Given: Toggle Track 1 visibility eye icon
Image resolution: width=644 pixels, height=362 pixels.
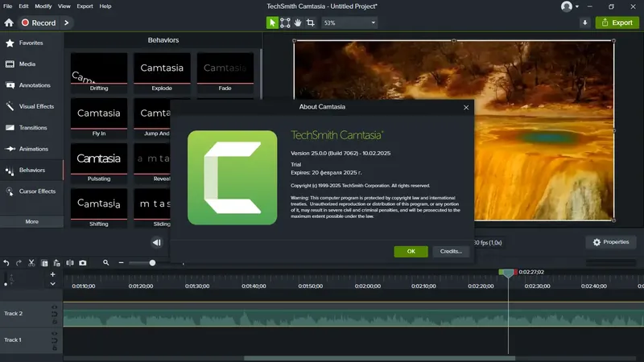Looking at the screenshot, I should coord(54,334).
